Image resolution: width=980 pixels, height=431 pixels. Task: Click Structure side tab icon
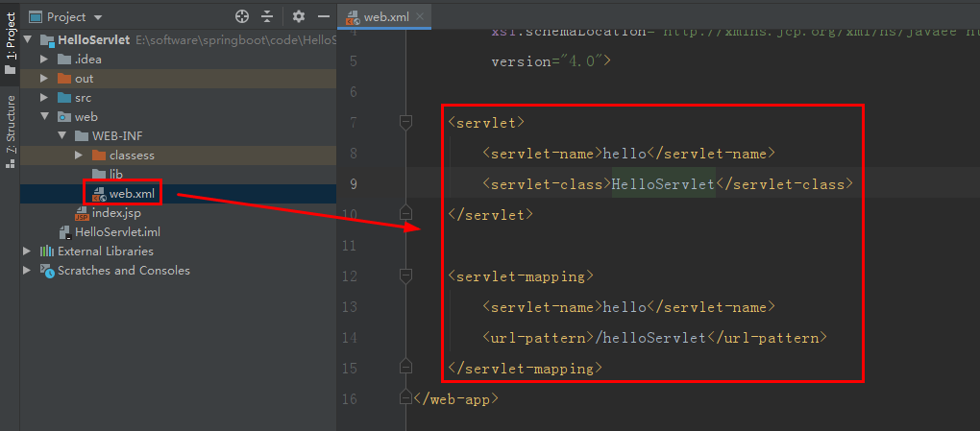(x=10, y=164)
